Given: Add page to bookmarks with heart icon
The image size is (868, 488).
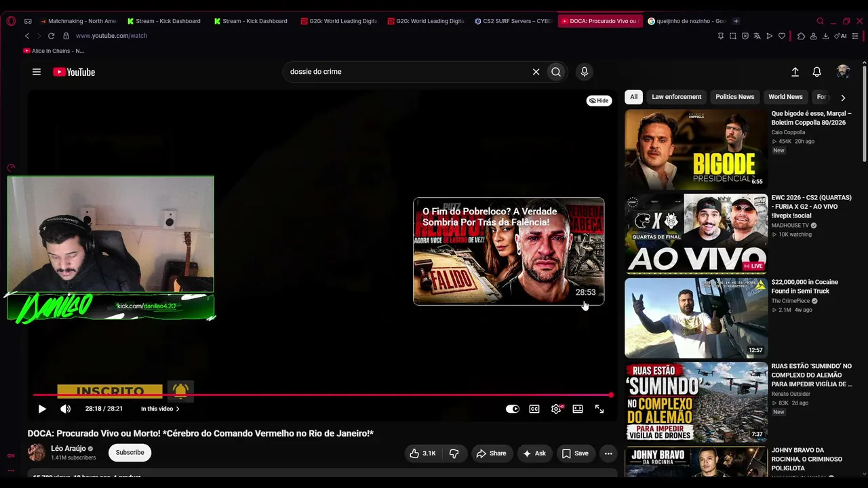Looking at the screenshot, I should [x=782, y=36].
